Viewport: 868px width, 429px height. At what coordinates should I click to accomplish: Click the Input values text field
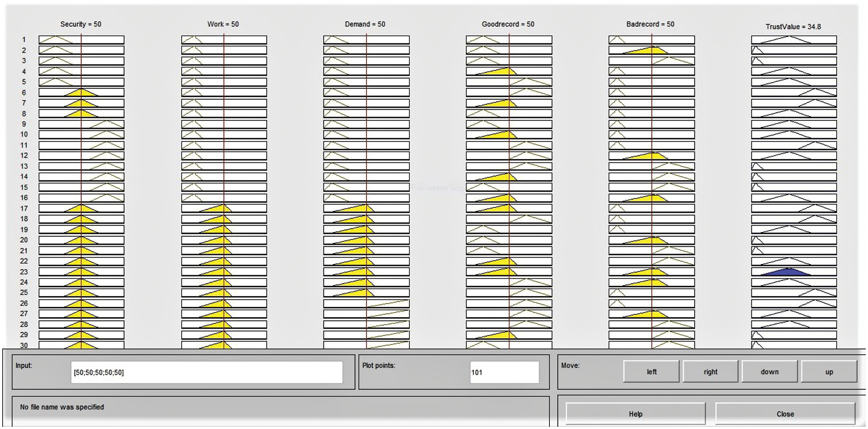tap(207, 373)
